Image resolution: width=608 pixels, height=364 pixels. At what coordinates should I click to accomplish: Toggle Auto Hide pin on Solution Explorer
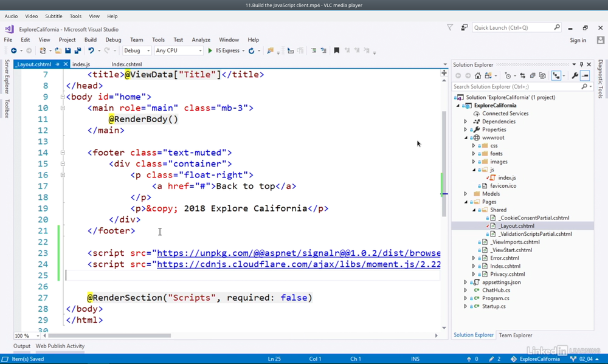[x=581, y=64]
